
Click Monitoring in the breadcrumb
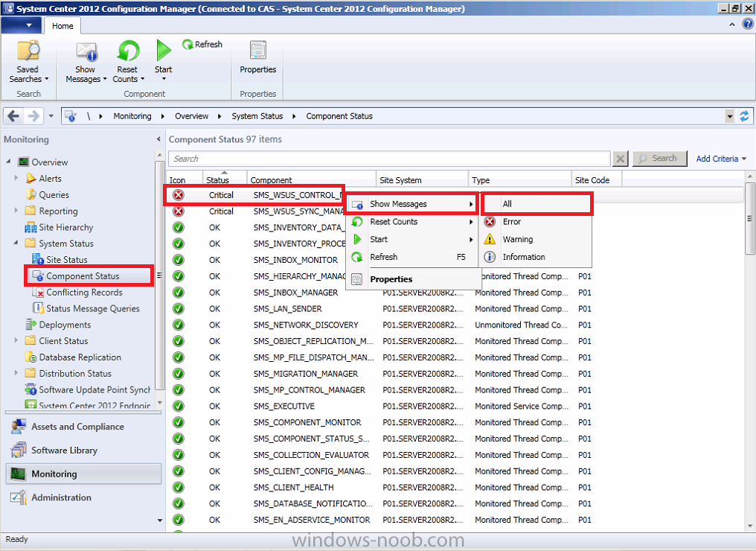click(132, 116)
